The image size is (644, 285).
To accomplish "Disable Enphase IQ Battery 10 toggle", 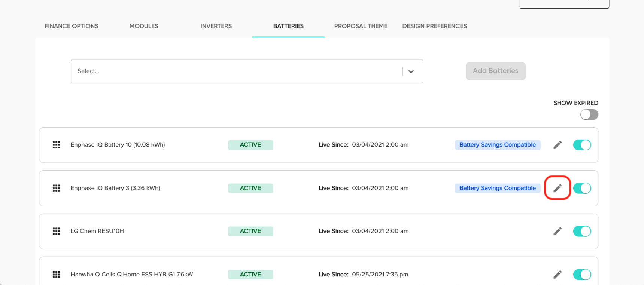I will point(582,145).
